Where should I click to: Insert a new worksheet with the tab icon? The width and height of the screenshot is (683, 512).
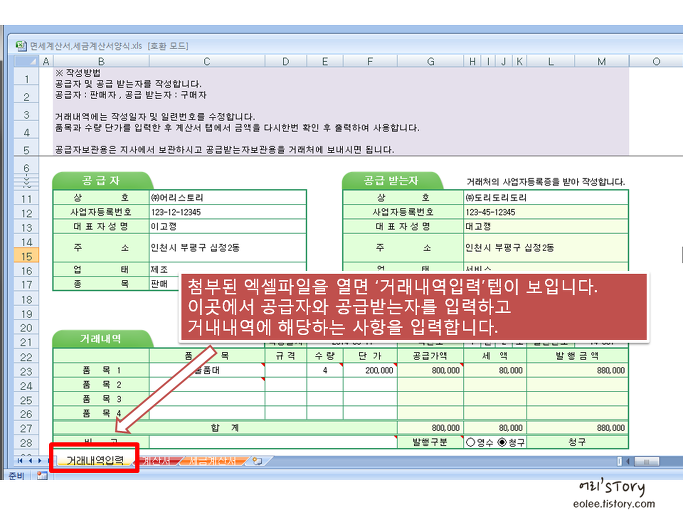pos(257,461)
